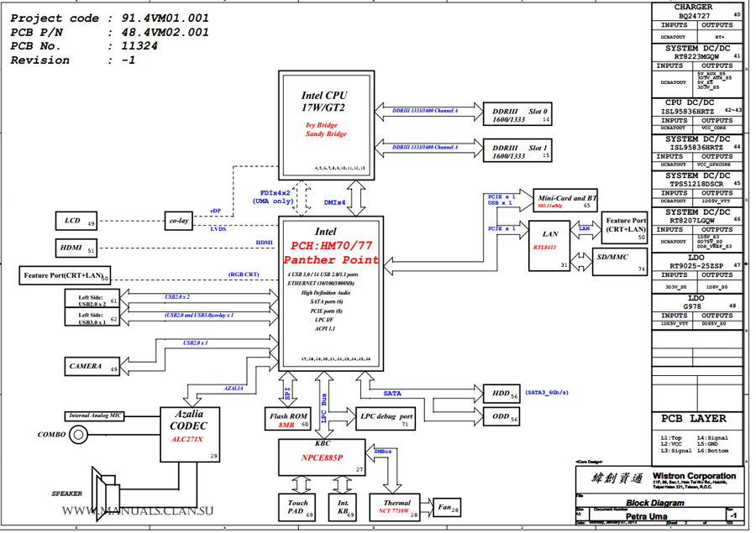Click the blue LVDS label
Screen dimensions: 756x533
[218, 229]
